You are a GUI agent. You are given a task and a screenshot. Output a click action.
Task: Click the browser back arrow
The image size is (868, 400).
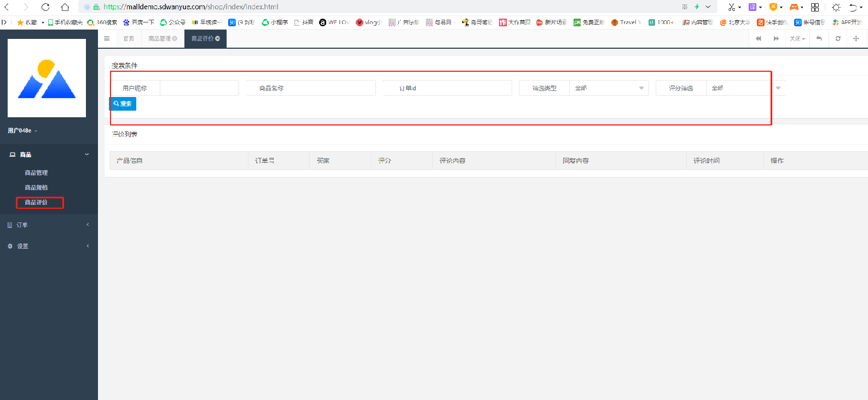[x=7, y=7]
